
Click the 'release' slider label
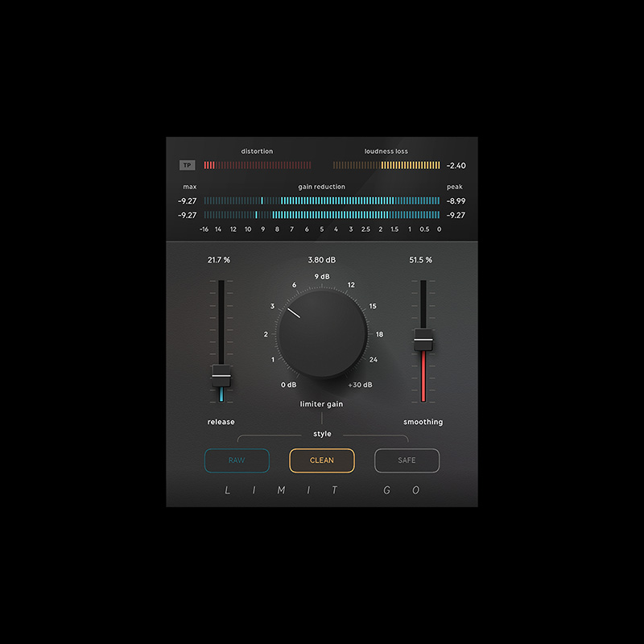point(221,422)
